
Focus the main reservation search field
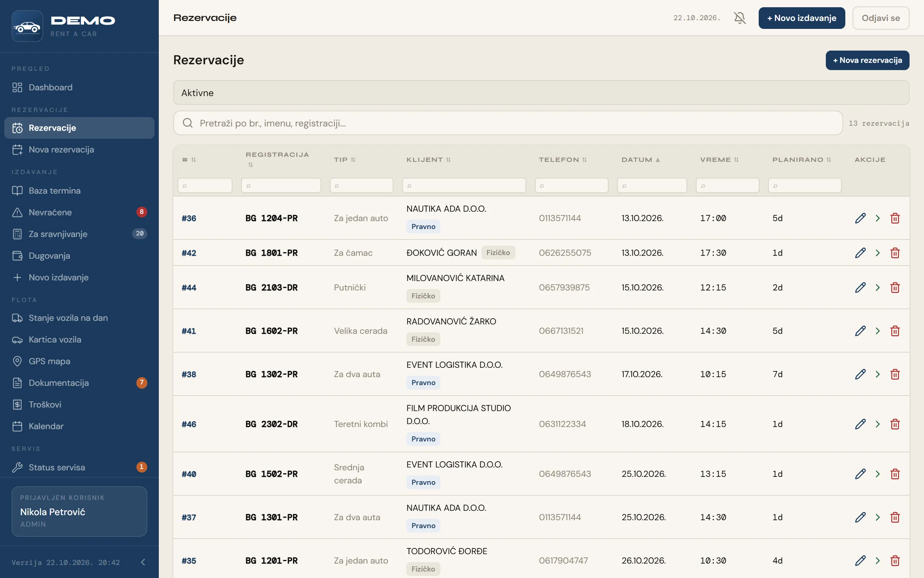pyautogui.click(x=508, y=123)
